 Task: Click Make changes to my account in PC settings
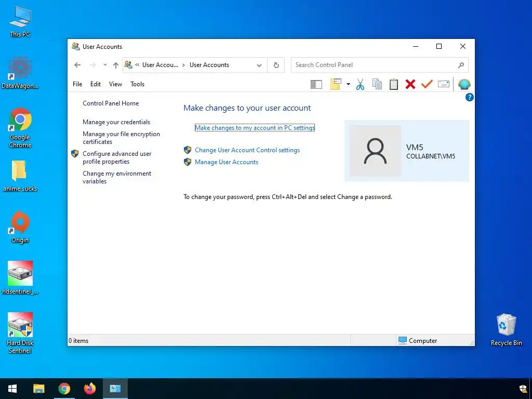click(x=255, y=128)
